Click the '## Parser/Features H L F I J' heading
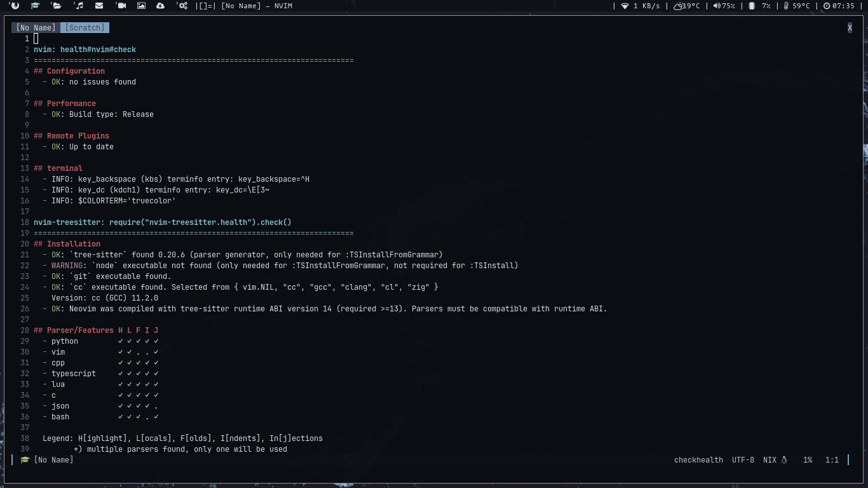 tap(96, 330)
